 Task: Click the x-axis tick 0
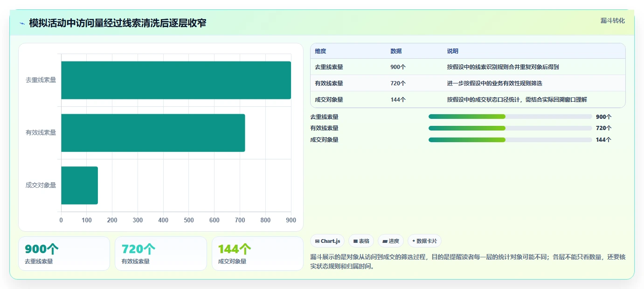[x=61, y=220]
